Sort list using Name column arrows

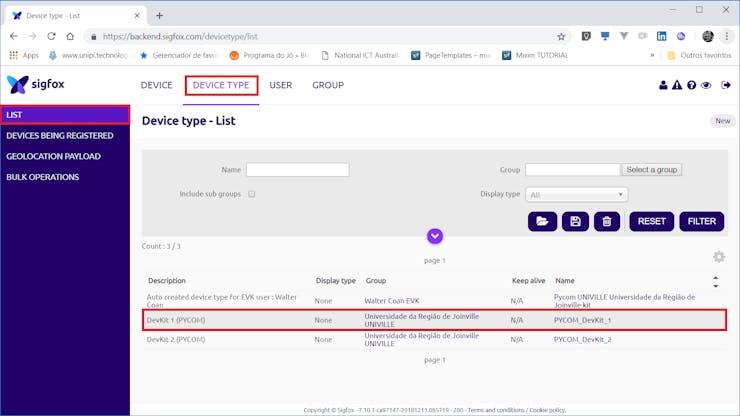tap(715, 282)
